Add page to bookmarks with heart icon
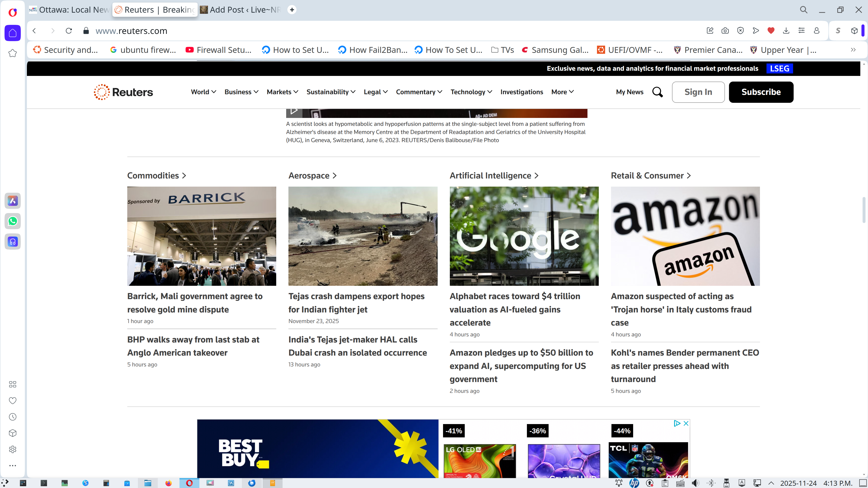Screen dimensions: 868x488 771,31
